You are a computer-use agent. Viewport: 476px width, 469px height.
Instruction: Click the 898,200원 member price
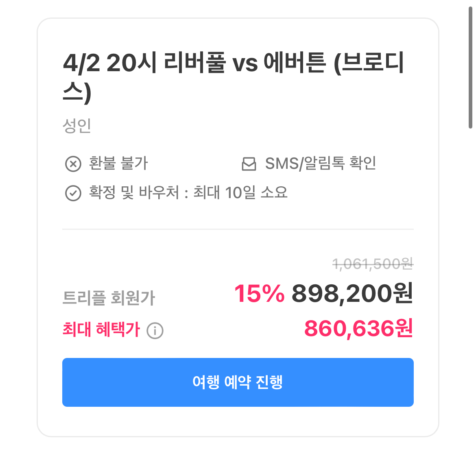(352, 294)
